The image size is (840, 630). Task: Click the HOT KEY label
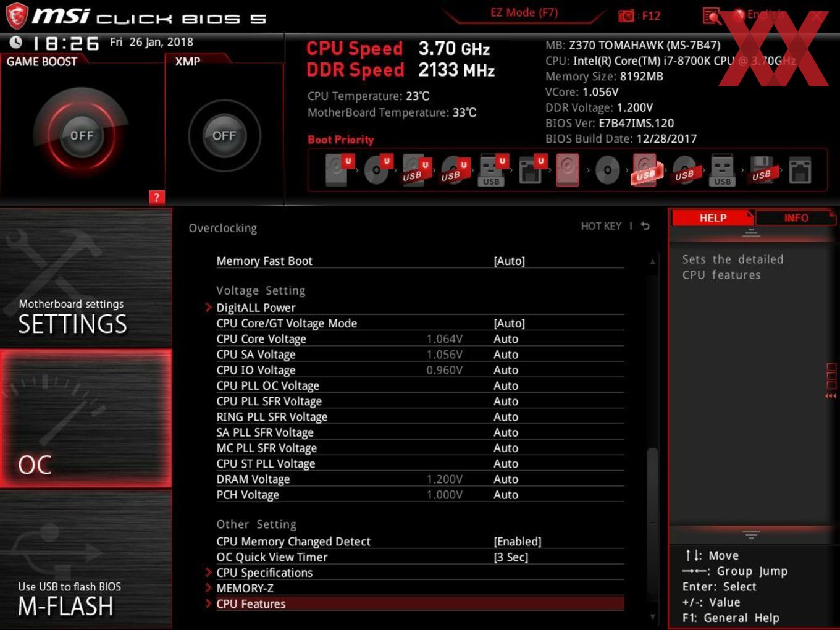pyautogui.click(x=601, y=226)
